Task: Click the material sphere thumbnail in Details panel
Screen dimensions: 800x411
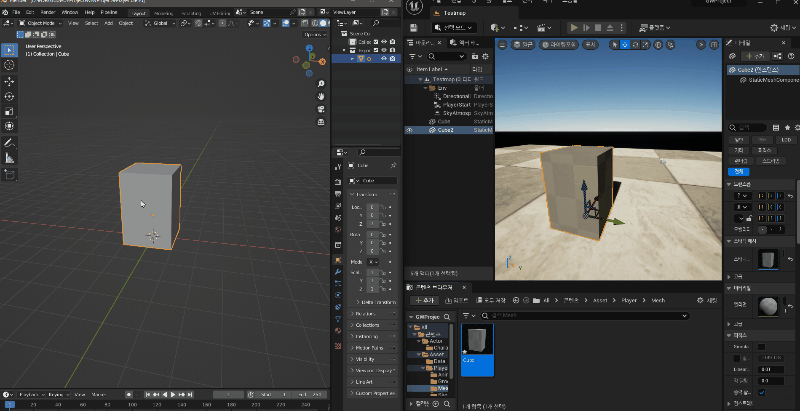Action: point(768,306)
